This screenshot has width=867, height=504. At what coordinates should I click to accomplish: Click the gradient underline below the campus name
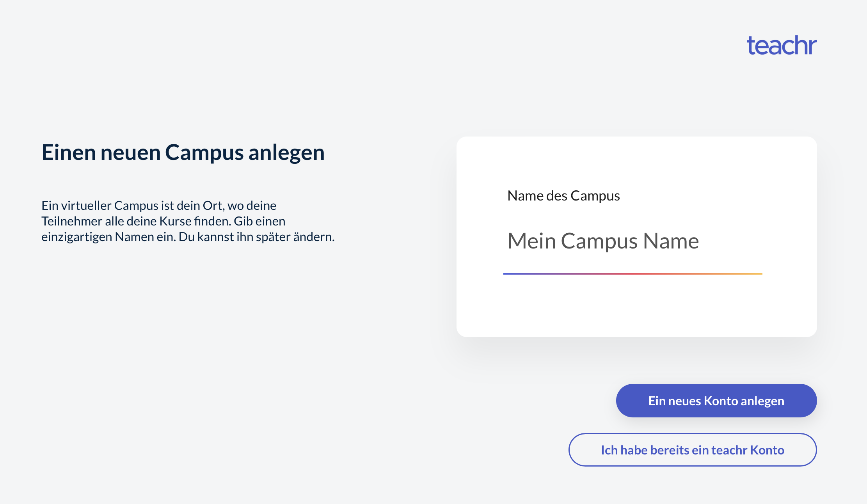(x=632, y=273)
